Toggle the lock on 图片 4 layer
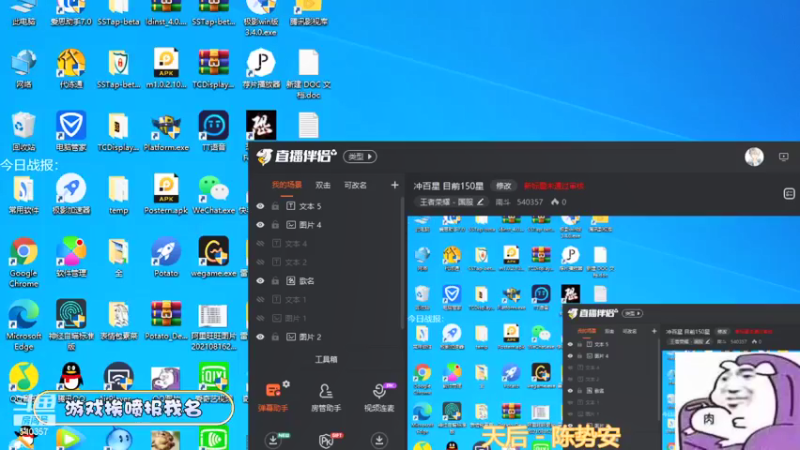 pyautogui.click(x=275, y=225)
